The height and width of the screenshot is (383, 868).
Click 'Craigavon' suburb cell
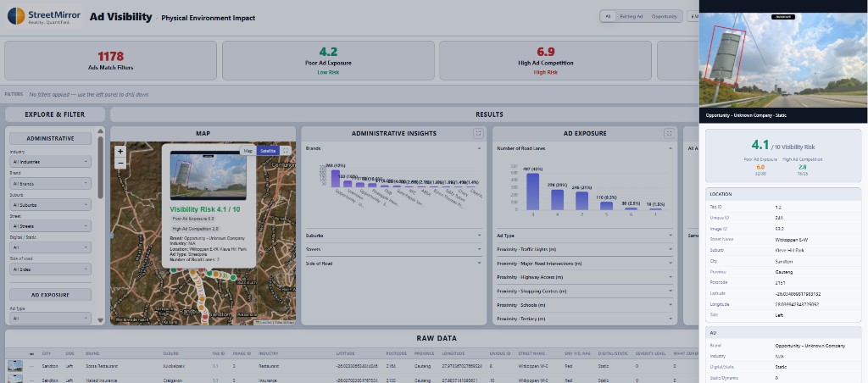(x=171, y=380)
